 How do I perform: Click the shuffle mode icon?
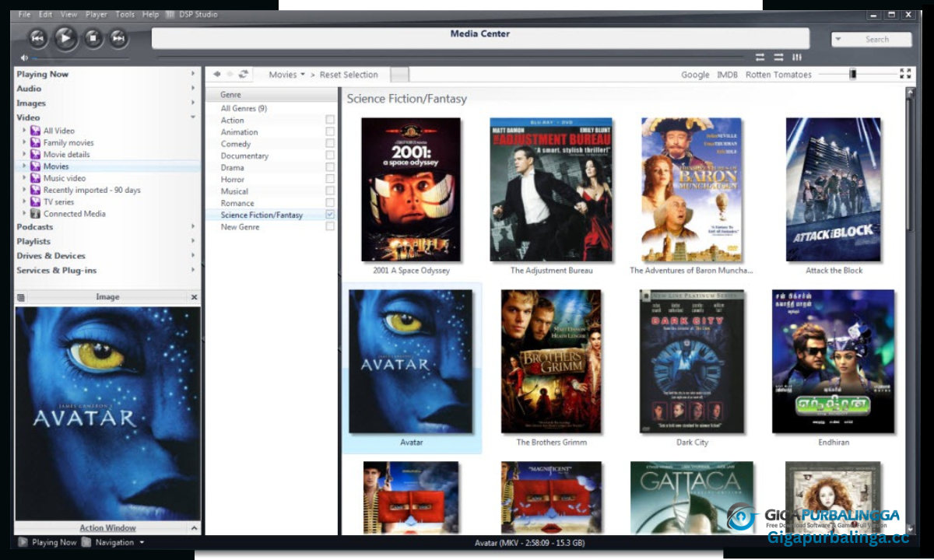(778, 57)
